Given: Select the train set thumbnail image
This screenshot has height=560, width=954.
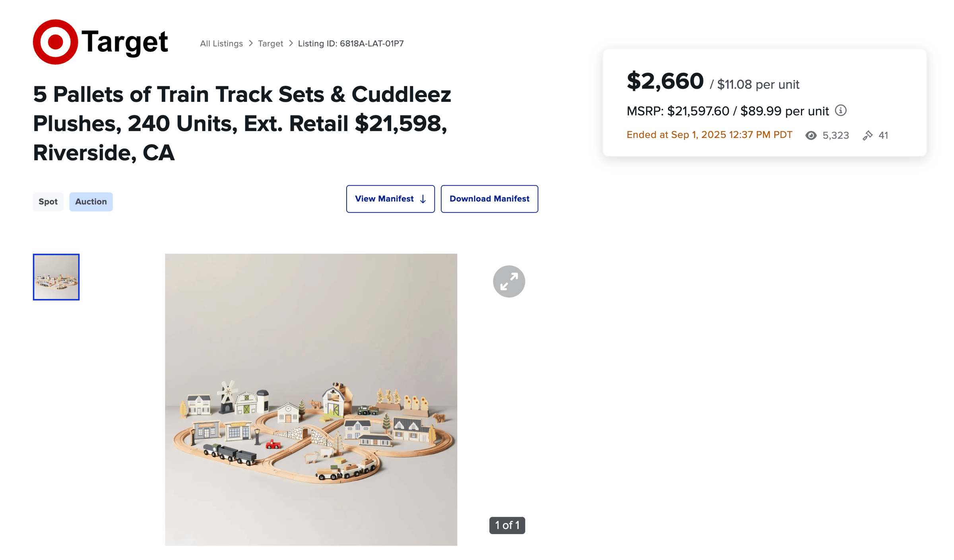Looking at the screenshot, I should coord(56,277).
